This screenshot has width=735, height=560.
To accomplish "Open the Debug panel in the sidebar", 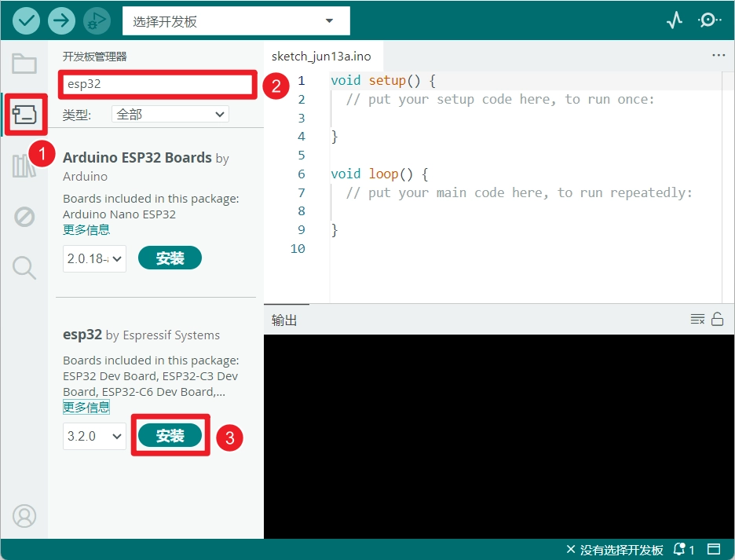I will pos(24,216).
